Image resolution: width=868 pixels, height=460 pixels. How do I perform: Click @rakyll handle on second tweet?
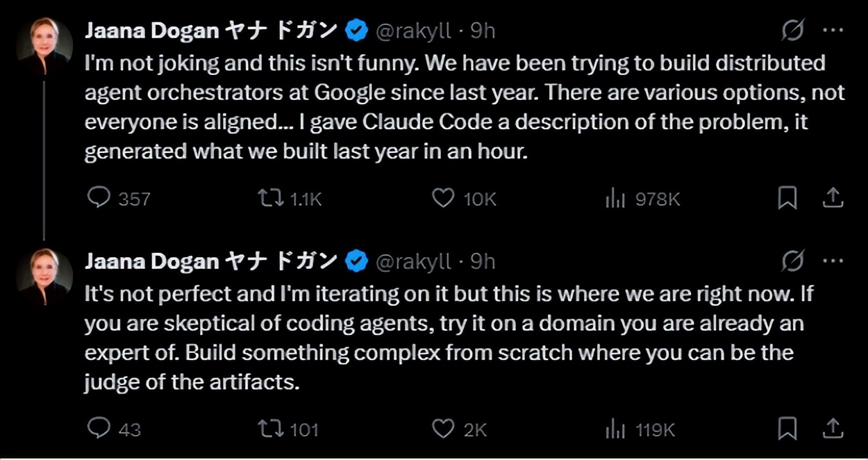click(413, 261)
